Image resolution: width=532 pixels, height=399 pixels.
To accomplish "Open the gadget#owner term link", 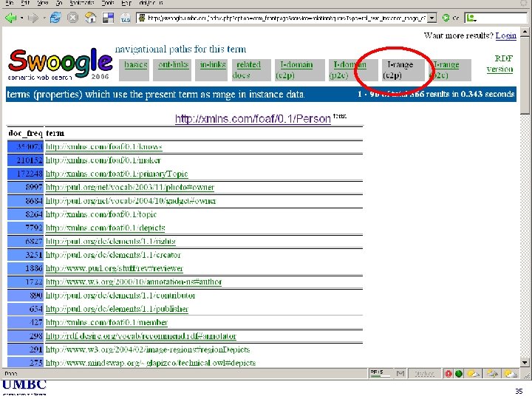I will click(x=131, y=201).
